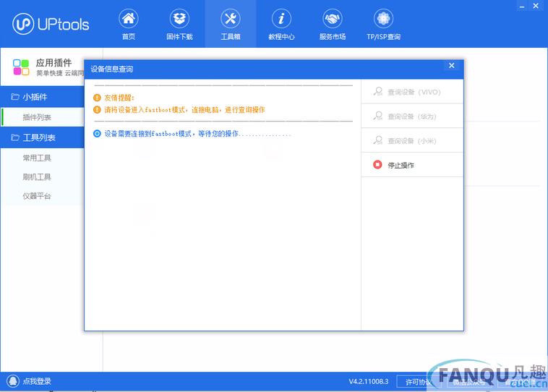
Task: Click the colorful 应用插件 app icon
Action: tap(21, 68)
